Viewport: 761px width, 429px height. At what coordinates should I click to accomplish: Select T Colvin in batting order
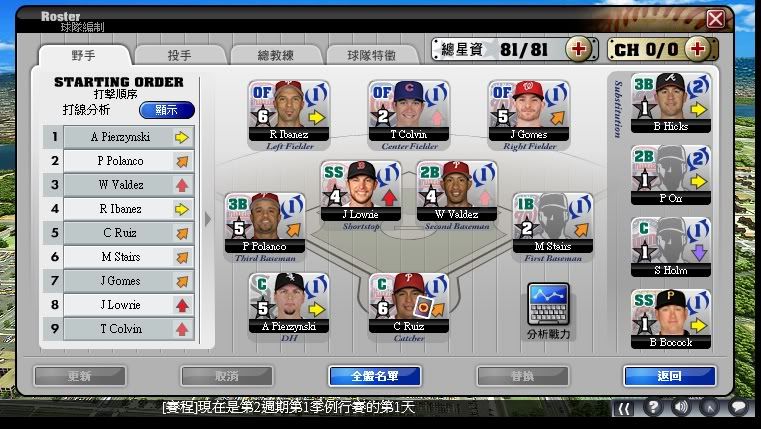click(119, 329)
